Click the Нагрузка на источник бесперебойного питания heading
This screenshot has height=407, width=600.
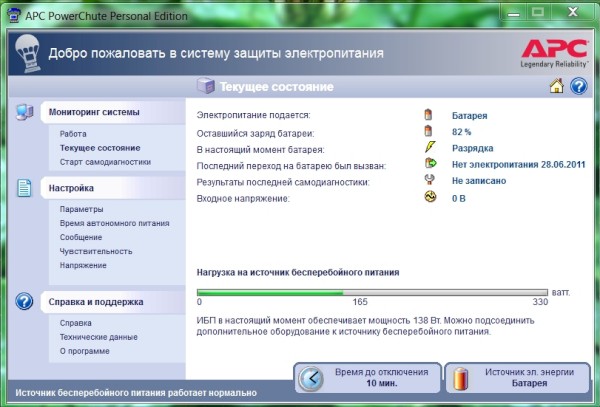[298, 272]
